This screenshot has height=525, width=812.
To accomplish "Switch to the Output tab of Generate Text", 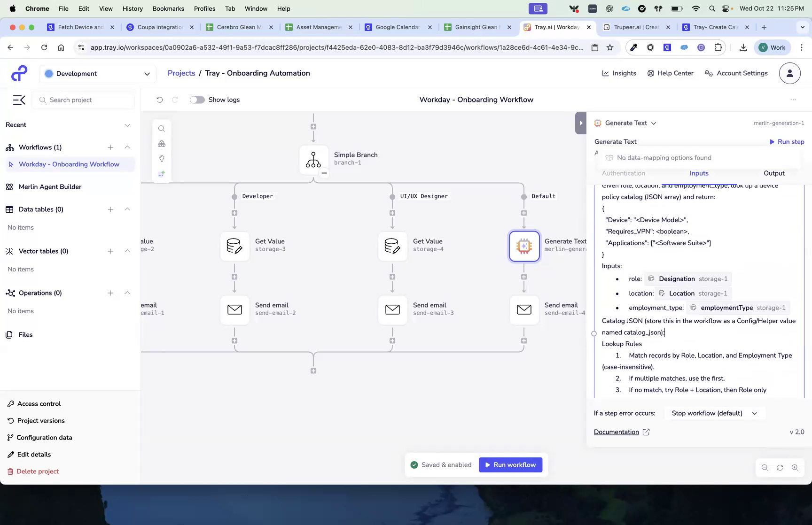I will tap(773, 173).
